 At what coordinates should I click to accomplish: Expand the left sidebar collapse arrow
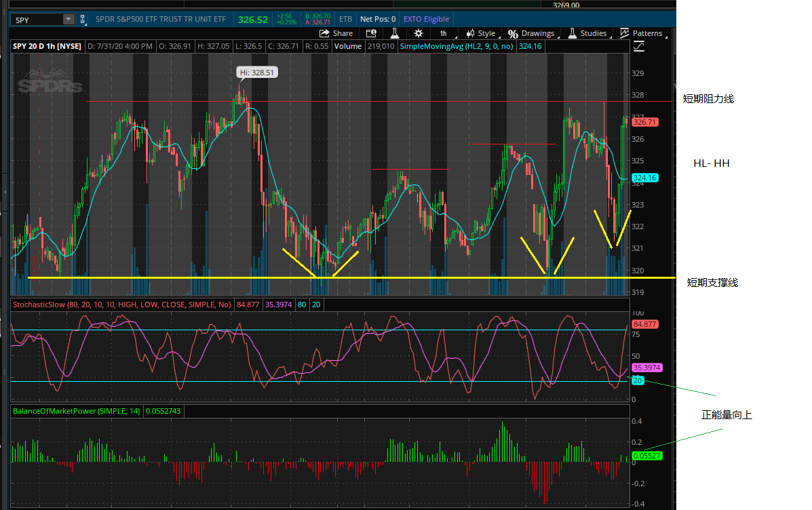[x=5, y=192]
